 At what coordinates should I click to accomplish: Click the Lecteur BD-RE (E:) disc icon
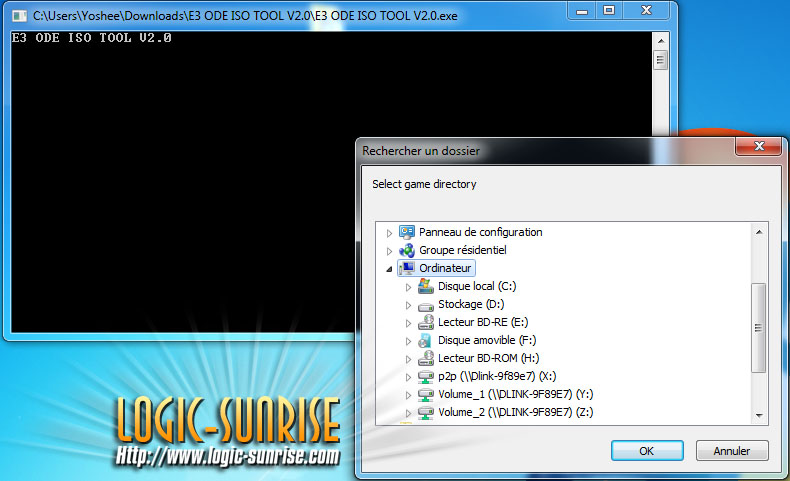click(426, 322)
